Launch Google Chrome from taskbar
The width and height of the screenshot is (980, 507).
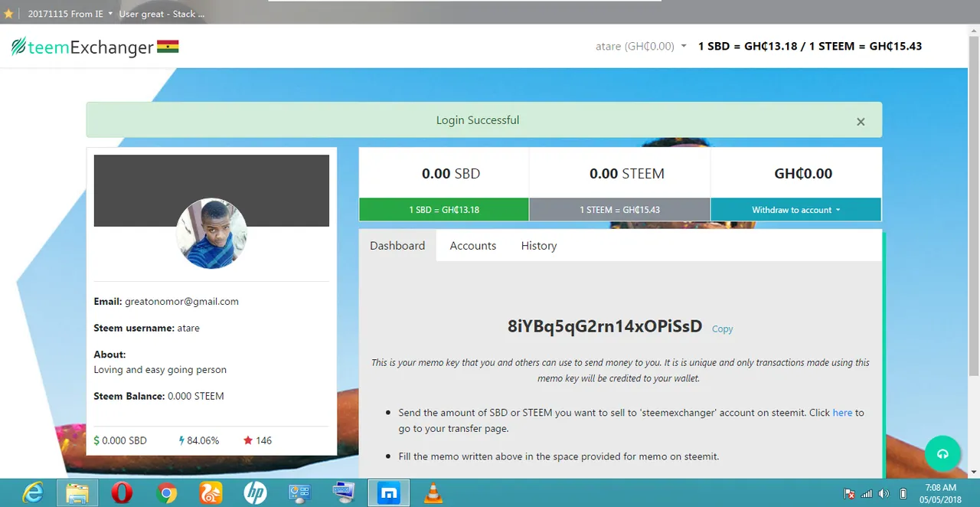[166, 493]
